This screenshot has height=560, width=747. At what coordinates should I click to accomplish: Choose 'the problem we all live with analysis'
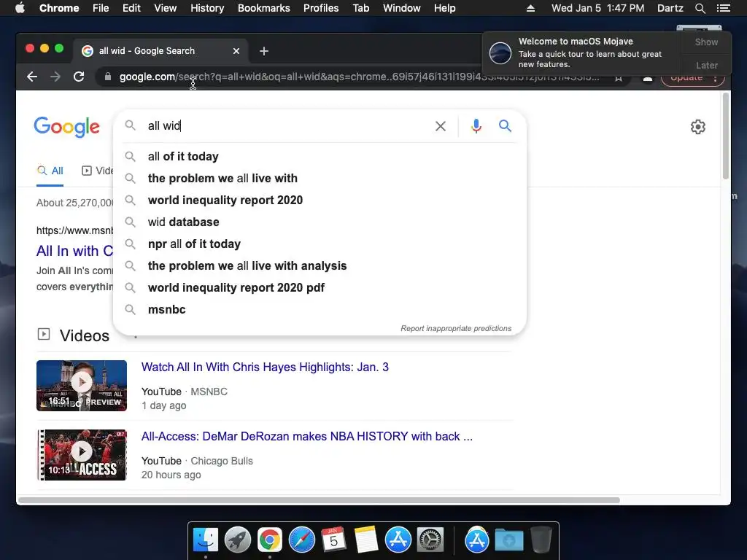[x=320, y=266]
